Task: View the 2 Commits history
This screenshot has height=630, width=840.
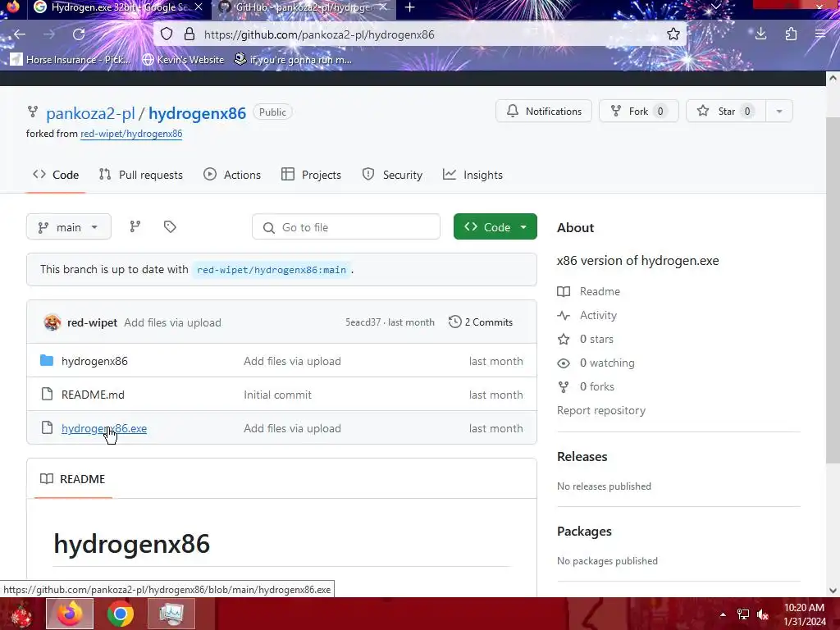Action: [481, 322]
